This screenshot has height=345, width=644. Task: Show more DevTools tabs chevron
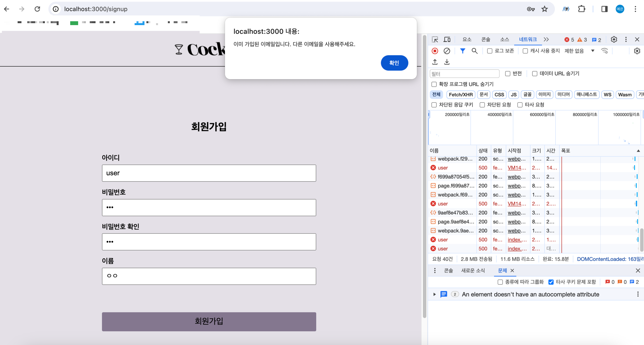point(546,39)
